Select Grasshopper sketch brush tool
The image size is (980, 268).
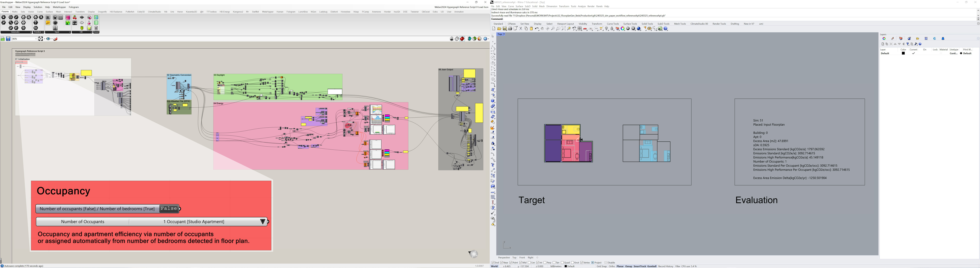[x=56, y=39]
